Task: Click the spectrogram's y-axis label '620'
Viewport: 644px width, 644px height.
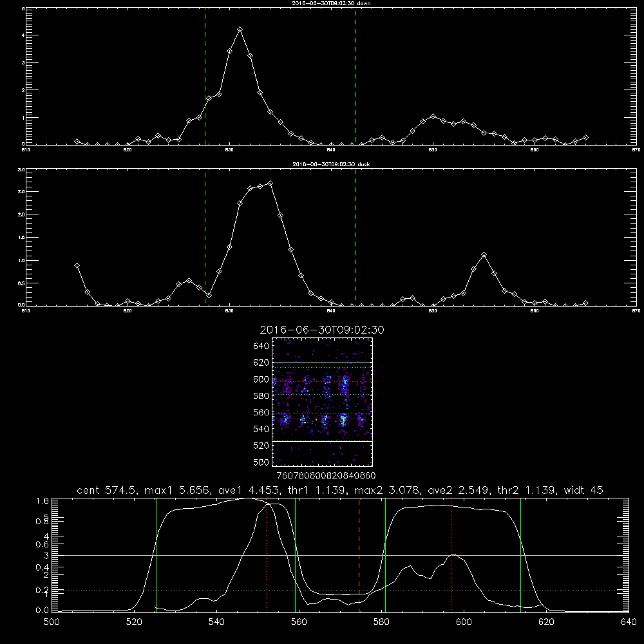Action: 261,363
